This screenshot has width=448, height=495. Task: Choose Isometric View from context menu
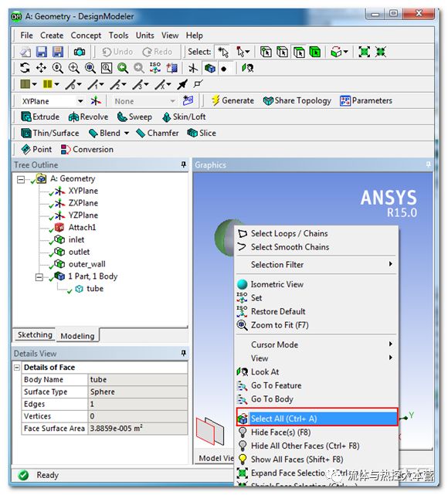click(x=316, y=284)
